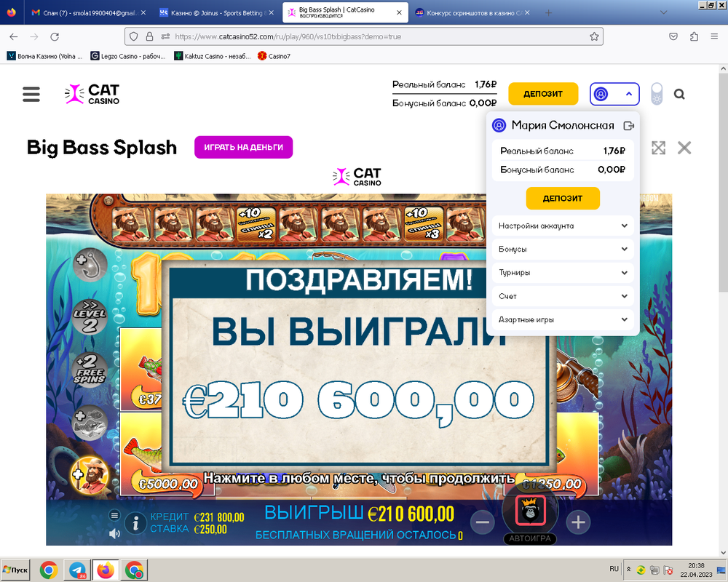Switch the game to fullscreen mode

(658, 148)
